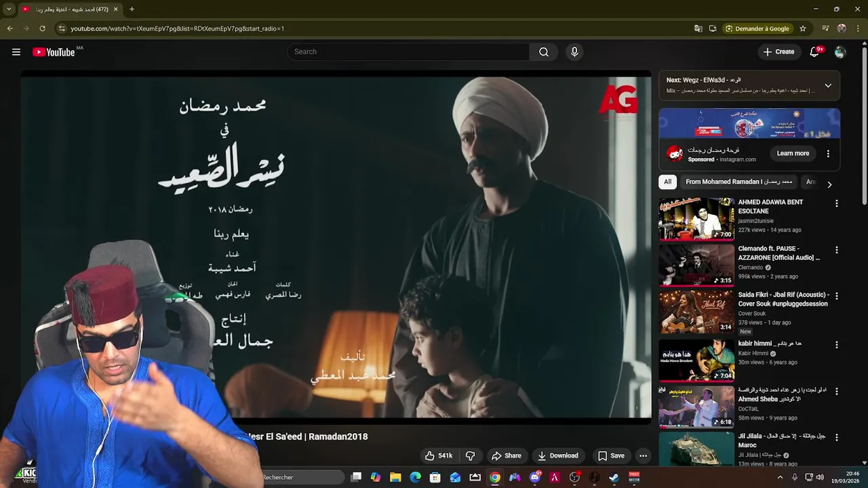Click install app icon in address bar
The height and width of the screenshot is (488, 868).
tap(713, 28)
